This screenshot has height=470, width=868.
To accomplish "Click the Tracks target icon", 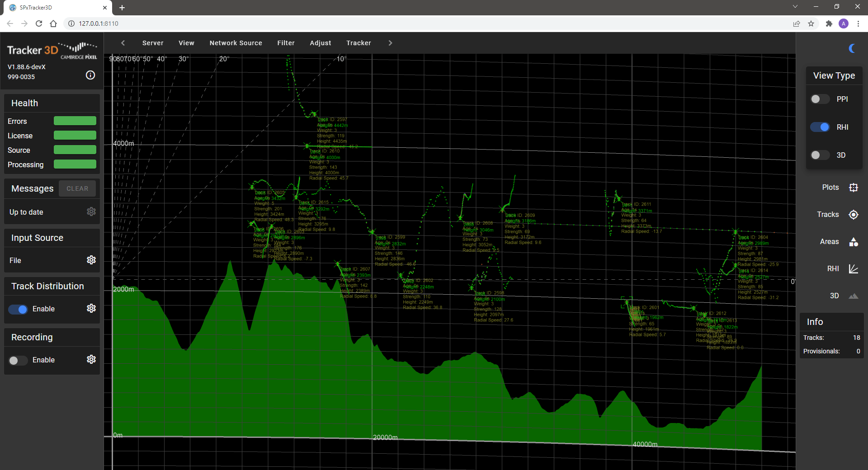I will pyautogui.click(x=853, y=215).
